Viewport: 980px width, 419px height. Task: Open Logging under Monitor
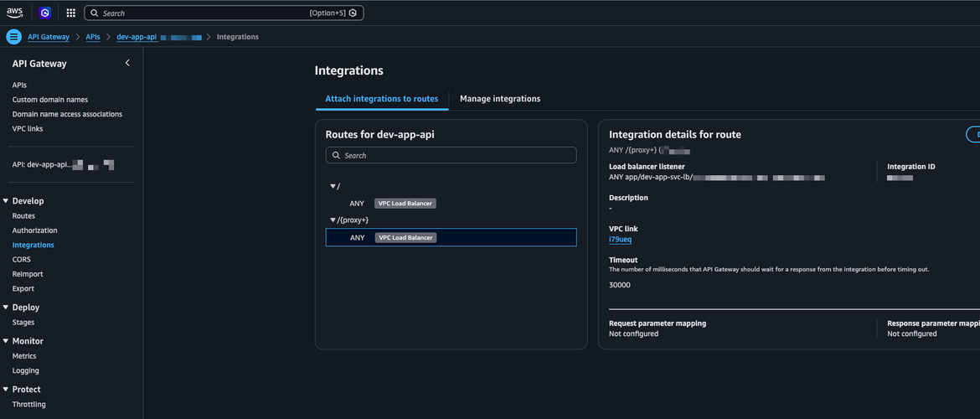[x=26, y=370]
